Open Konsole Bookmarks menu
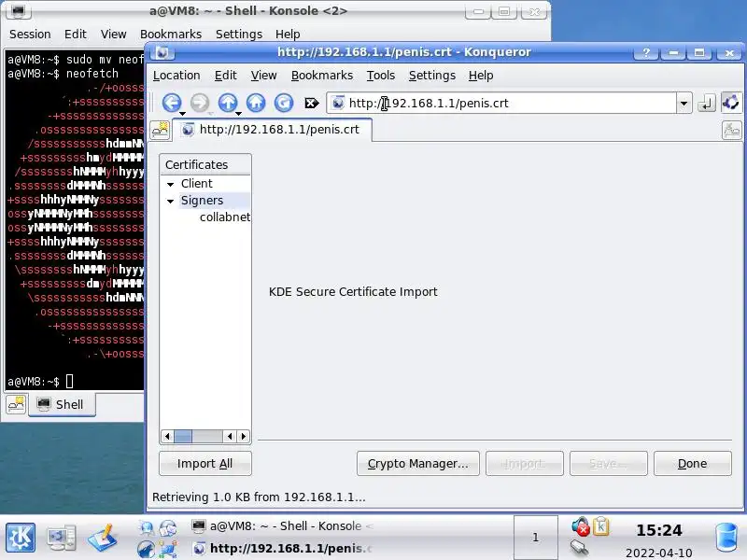 171,35
